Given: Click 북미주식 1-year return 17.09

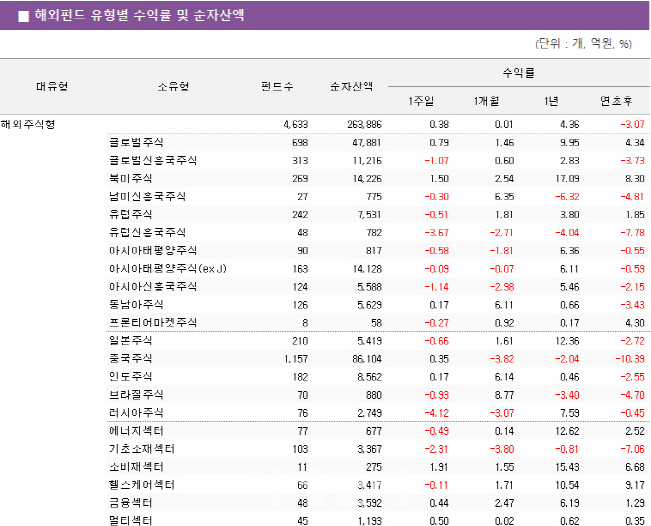Looking at the screenshot, I should click(567, 179).
